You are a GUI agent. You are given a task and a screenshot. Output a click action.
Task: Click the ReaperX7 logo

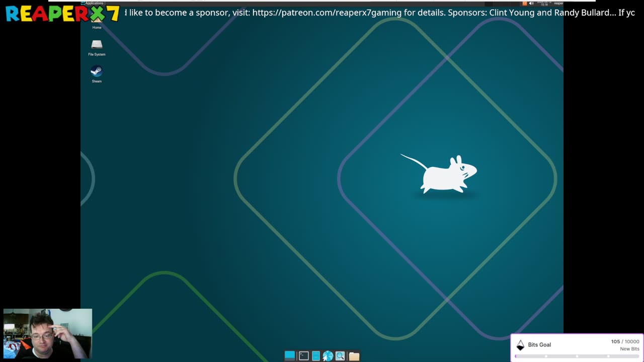coord(62,14)
